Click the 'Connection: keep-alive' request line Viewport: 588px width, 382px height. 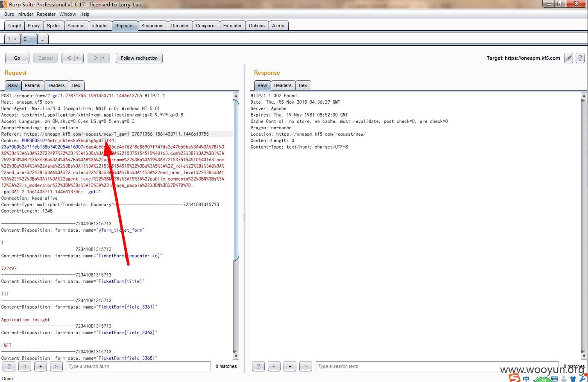point(29,198)
